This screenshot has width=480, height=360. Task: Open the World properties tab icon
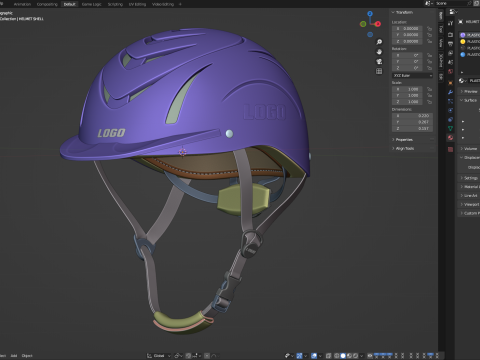pos(450,71)
